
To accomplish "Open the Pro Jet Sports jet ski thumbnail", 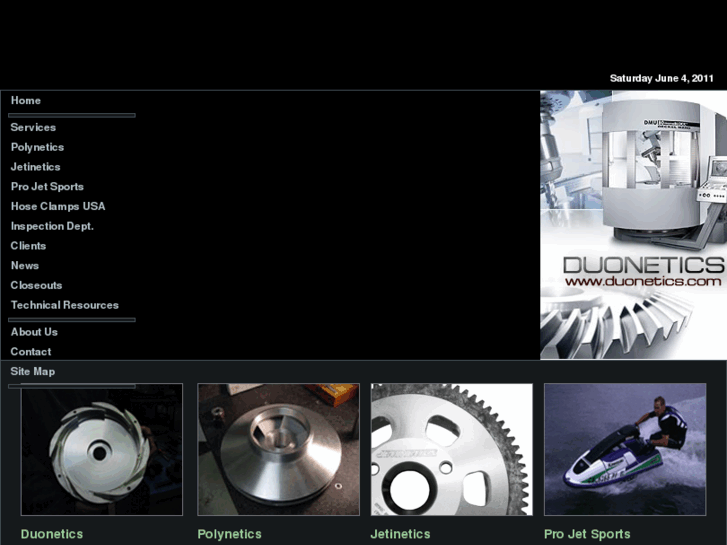I will 625,449.
